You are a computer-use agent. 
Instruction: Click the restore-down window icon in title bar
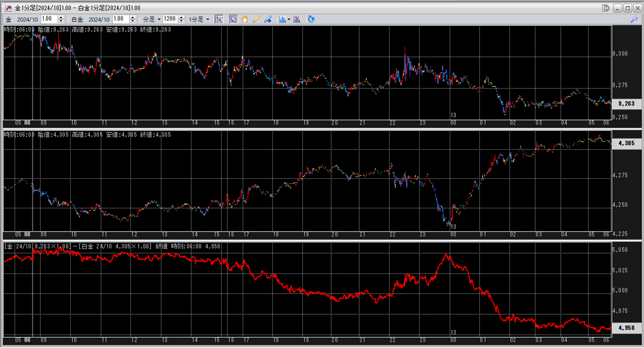605,8
